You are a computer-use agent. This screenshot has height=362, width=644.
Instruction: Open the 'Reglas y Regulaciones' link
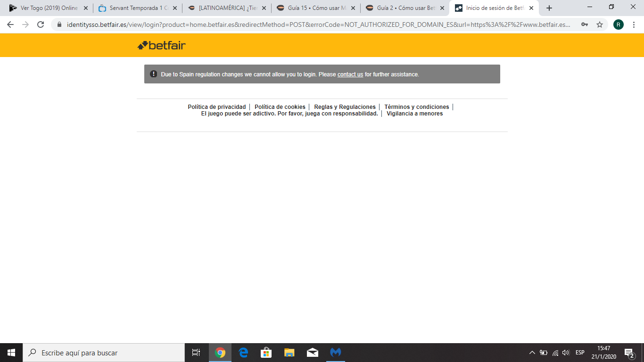[x=345, y=107]
